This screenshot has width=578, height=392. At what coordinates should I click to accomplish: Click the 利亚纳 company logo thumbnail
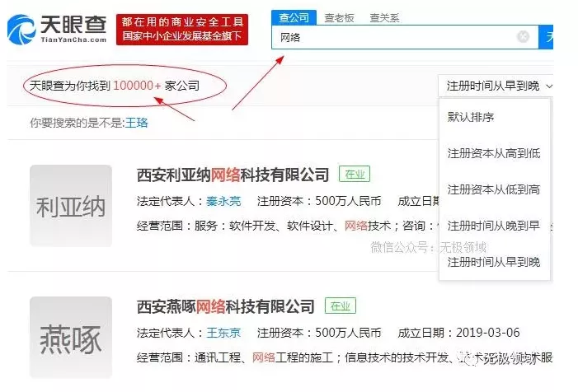(71, 206)
